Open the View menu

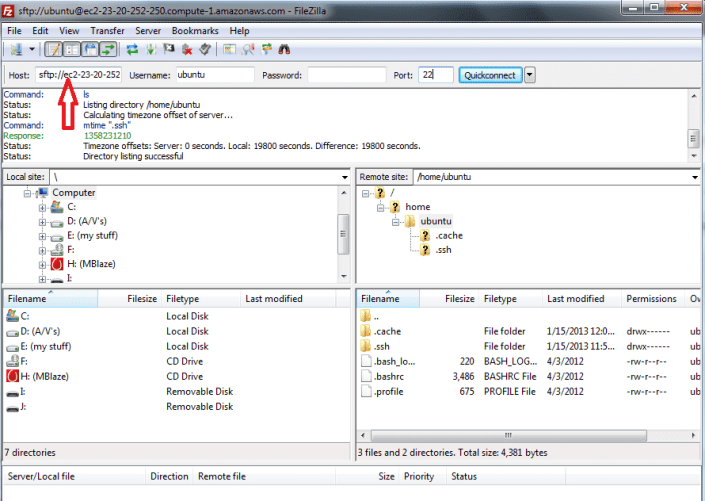coord(69,31)
